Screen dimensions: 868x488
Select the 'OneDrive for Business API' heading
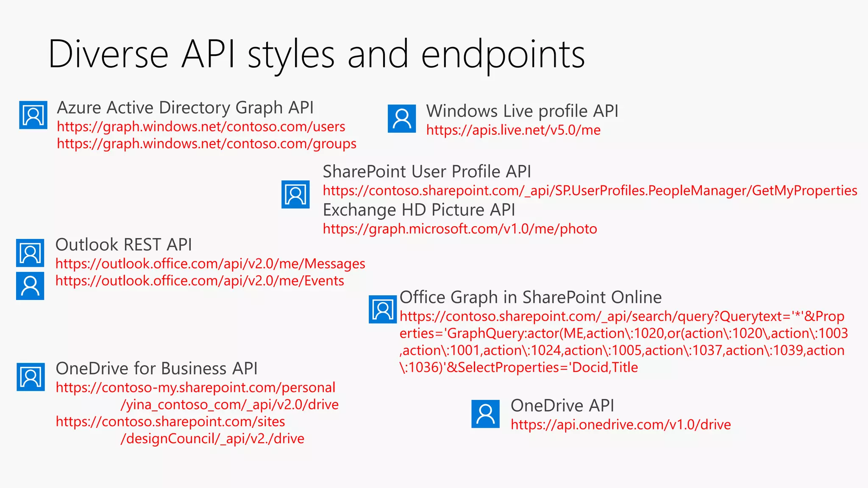pos(156,369)
